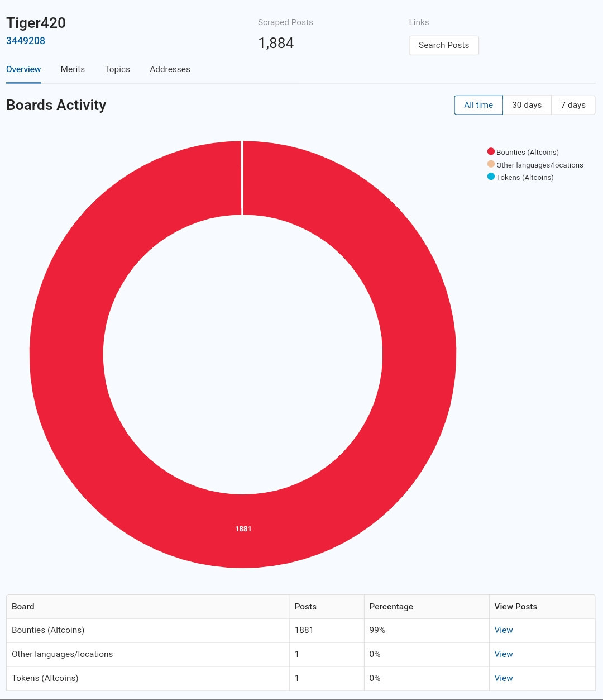Toggle Other languages/locations legend peach dot

[491, 164]
